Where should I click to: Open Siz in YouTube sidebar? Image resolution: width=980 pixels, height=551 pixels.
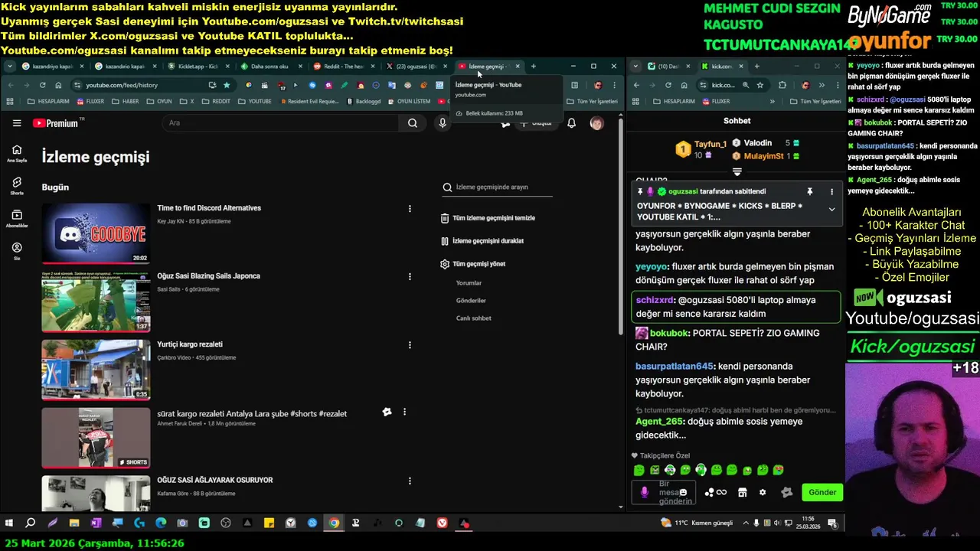pyautogui.click(x=17, y=252)
